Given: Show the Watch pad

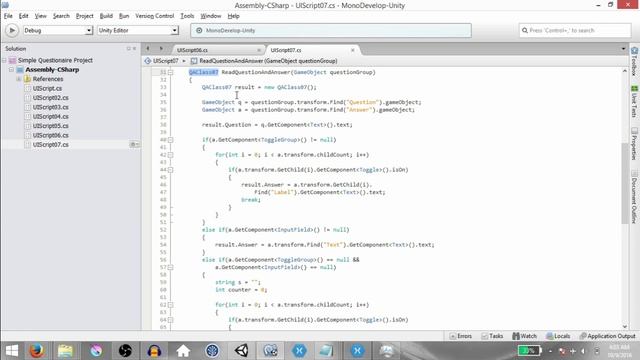Looking at the screenshot, I should tap(524, 336).
